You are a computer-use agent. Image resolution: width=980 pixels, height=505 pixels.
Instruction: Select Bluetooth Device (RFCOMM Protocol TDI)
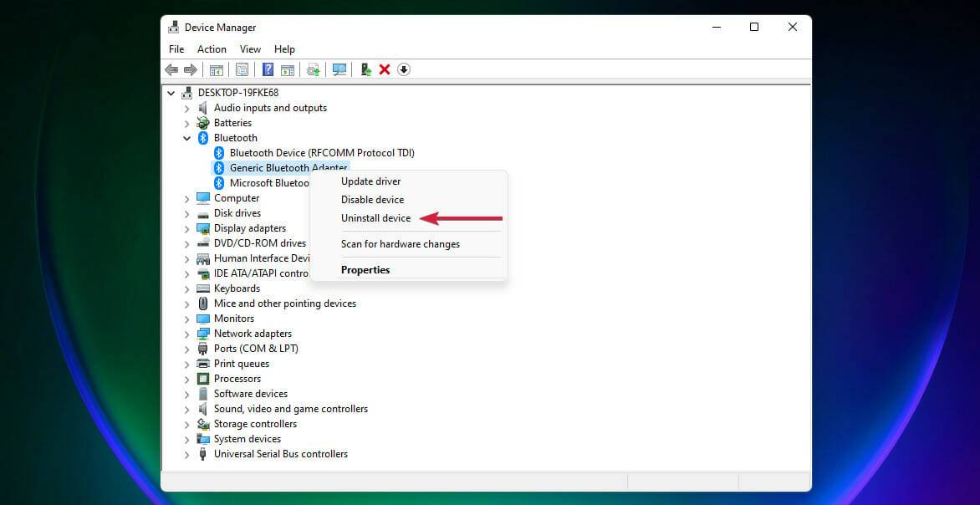pyautogui.click(x=322, y=153)
